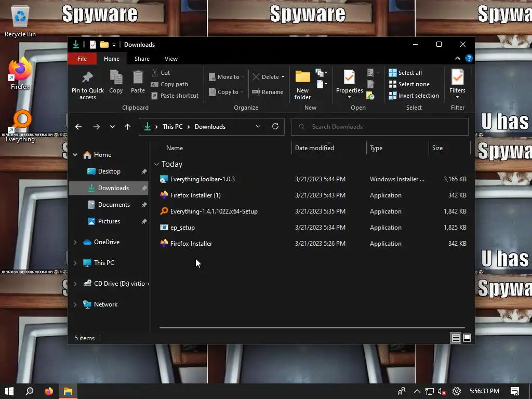Click the Edit icon in Open group
The width and height of the screenshot is (532, 399).
click(370, 84)
